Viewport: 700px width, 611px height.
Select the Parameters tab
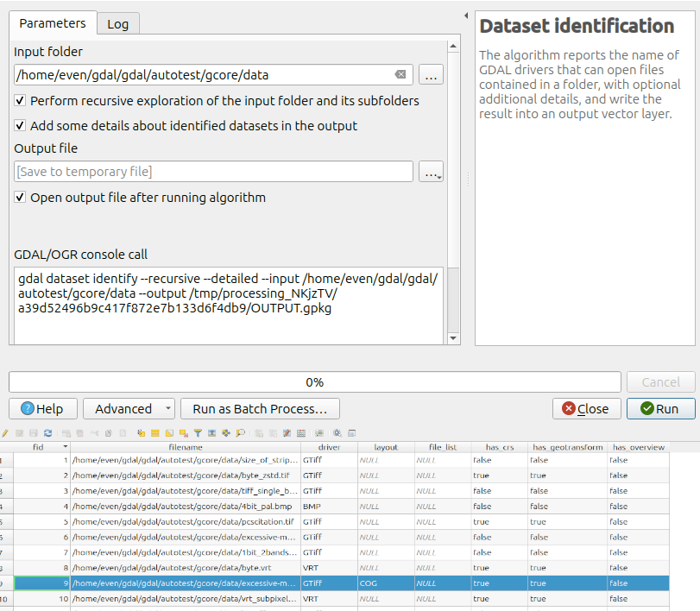[53, 23]
